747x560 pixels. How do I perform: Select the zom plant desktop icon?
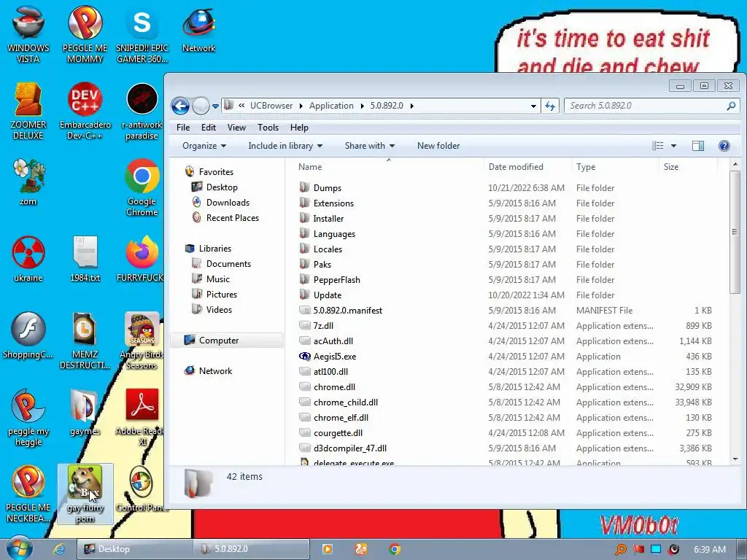(x=28, y=182)
